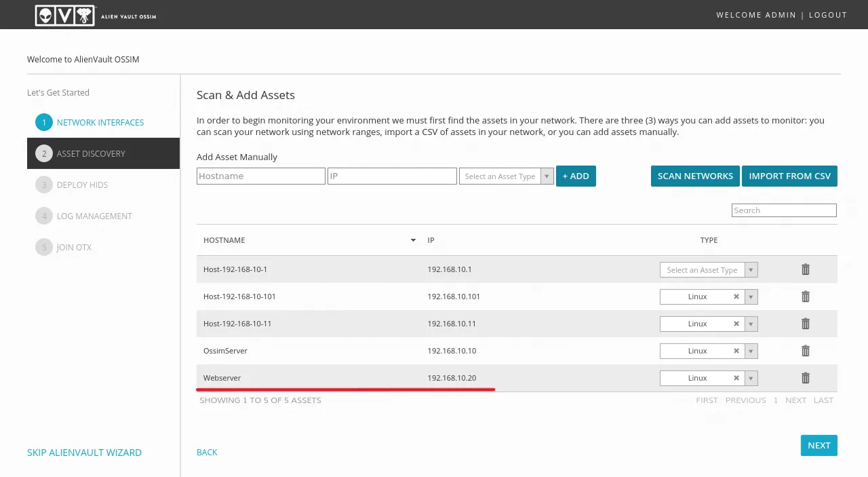
Task: Click the Hostname input field
Action: (x=260, y=176)
